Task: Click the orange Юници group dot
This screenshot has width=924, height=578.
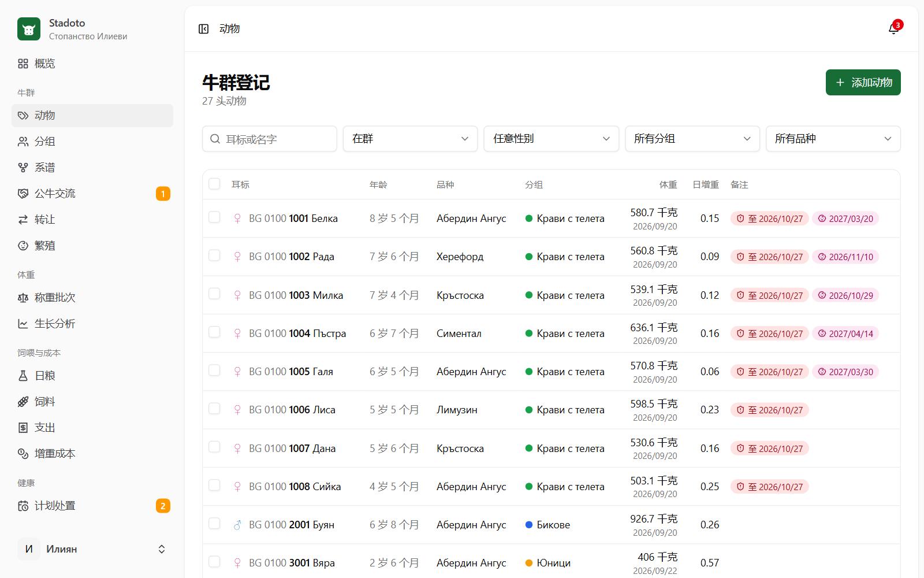Action: 529,563
